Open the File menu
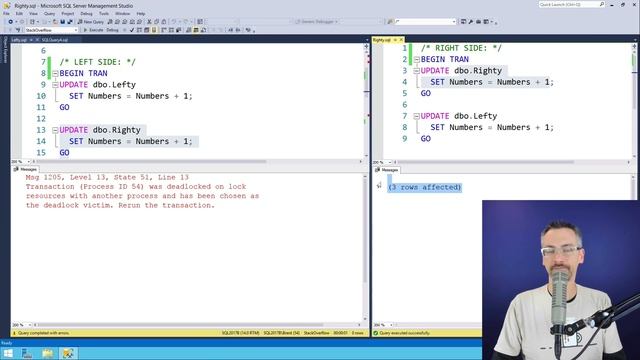640x360 pixels. coord(7,13)
